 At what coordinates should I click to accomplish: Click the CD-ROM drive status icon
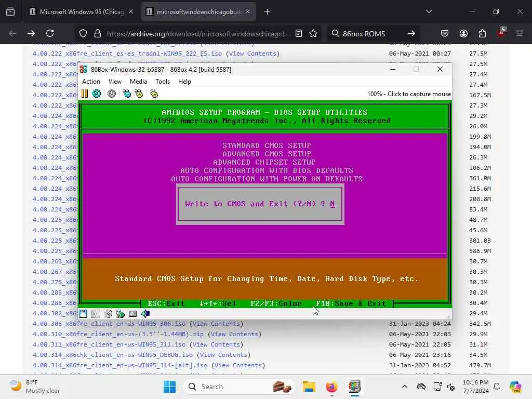tap(108, 314)
